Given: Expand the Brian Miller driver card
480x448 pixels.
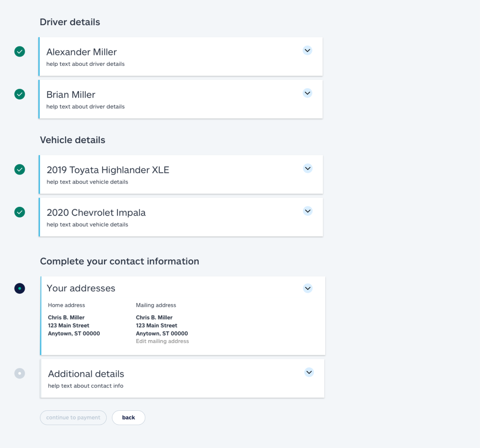Looking at the screenshot, I should tap(307, 93).
